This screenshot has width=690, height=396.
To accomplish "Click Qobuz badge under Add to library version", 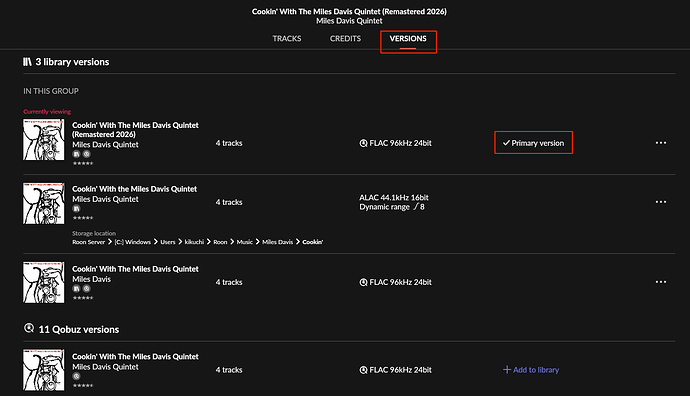I will tap(77, 377).
